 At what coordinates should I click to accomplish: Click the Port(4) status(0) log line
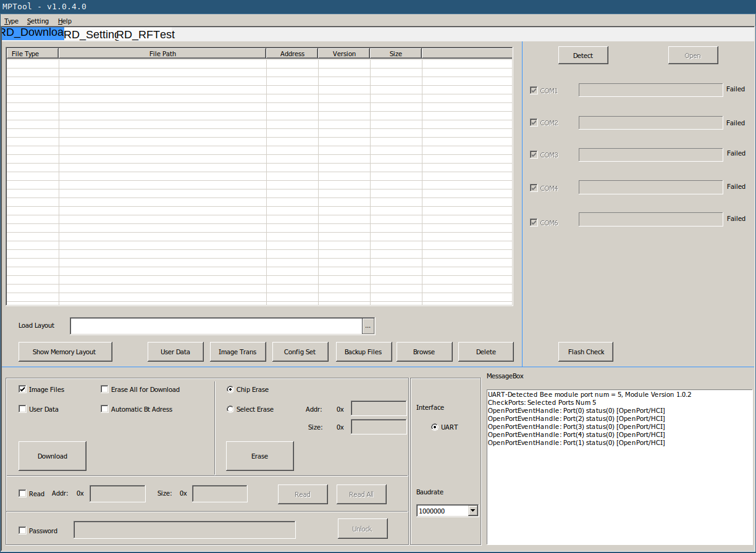pos(576,434)
